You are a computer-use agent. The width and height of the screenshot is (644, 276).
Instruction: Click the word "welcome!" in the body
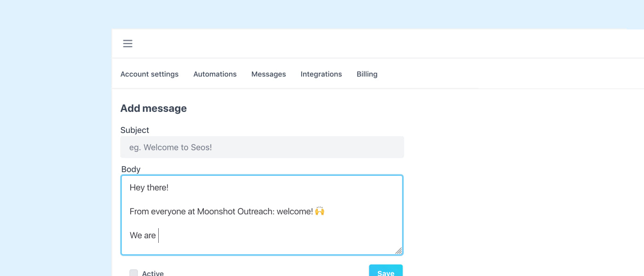click(295, 212)
